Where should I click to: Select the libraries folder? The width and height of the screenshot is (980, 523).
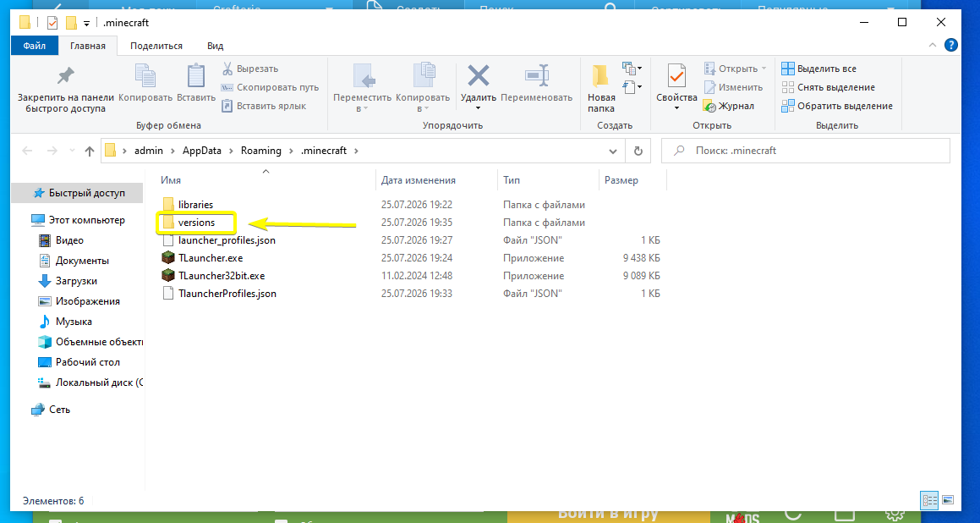pyautogui.click(x=195, y=205)
